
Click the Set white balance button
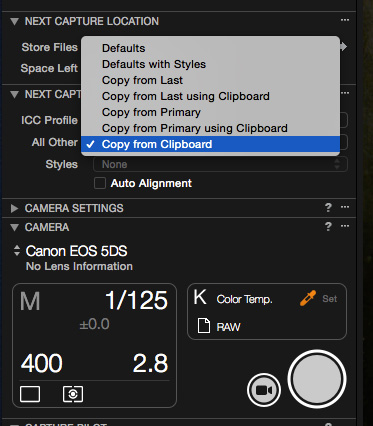point(330,299)
